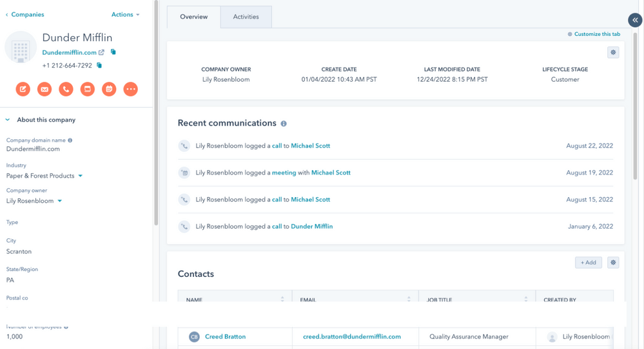Viewport: 644px width, 349px height.
Task: Make a call with the orange phone icon
Action: click(66, 89)
